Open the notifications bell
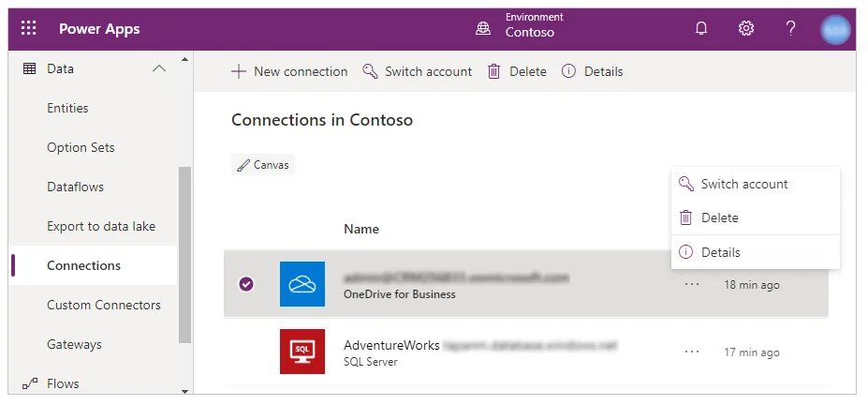The height and width of the screenshot is (405, 868). coord(701,28)
